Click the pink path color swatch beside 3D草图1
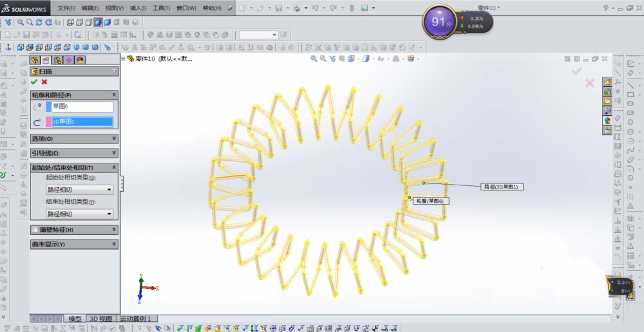 tap(48, 122)
